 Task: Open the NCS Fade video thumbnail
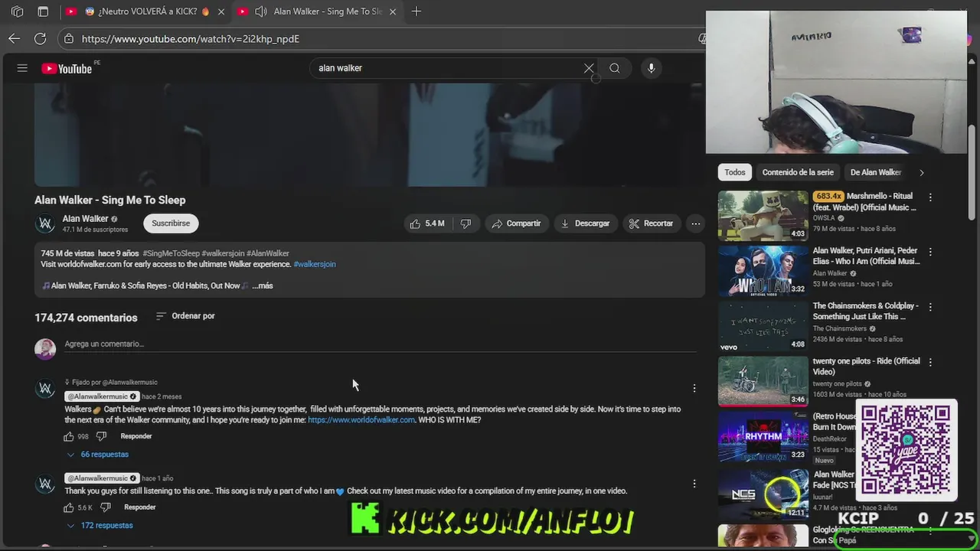pyautogui.click(x=763, y=494)
